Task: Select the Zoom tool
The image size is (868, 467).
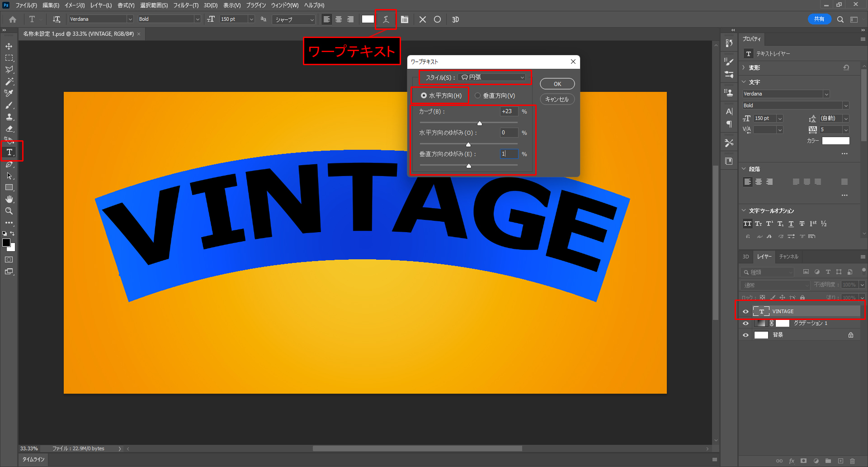Action: (9, 211)
